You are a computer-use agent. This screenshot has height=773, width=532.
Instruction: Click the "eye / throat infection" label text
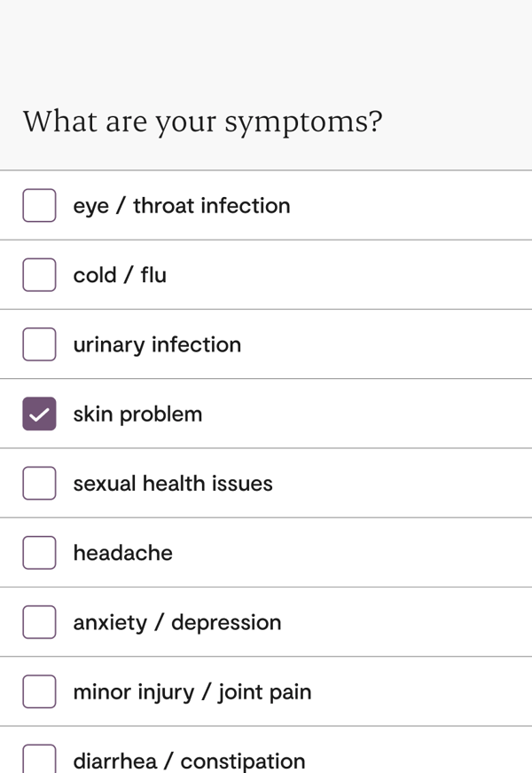click(181, 205)
